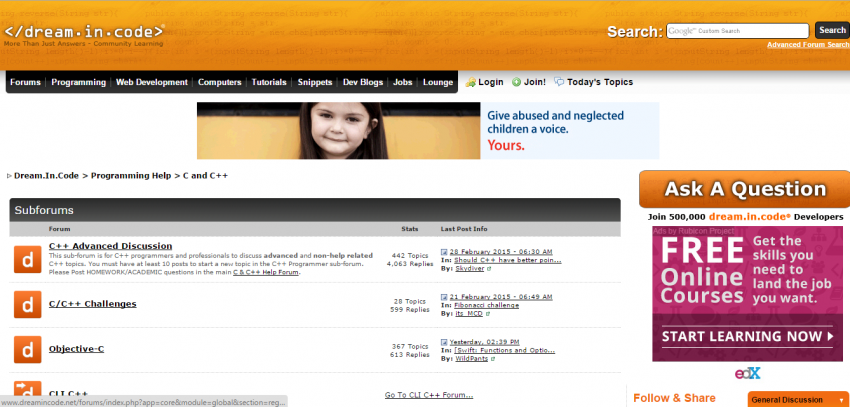Image resolution: width=850 pixels, height=407 pixels.
Task: Open the Web Development menu
Action: (x=152, y=82)
